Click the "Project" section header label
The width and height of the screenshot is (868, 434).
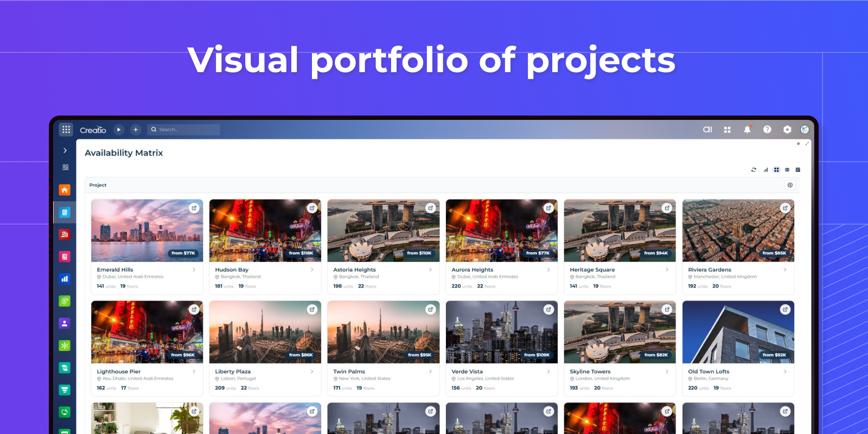pos(98,185)
